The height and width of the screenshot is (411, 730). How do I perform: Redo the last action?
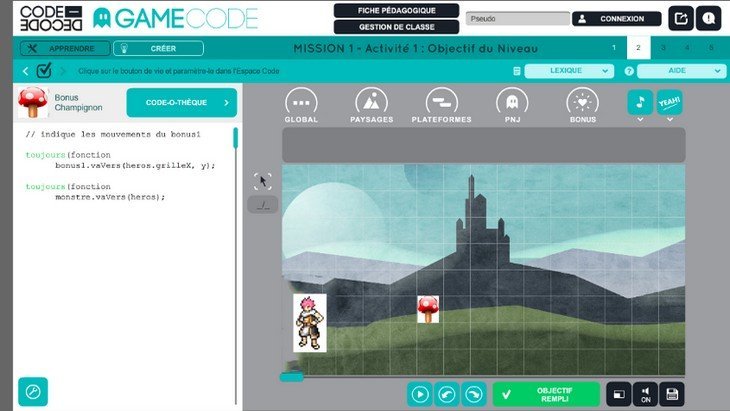(x=474, y=394)
